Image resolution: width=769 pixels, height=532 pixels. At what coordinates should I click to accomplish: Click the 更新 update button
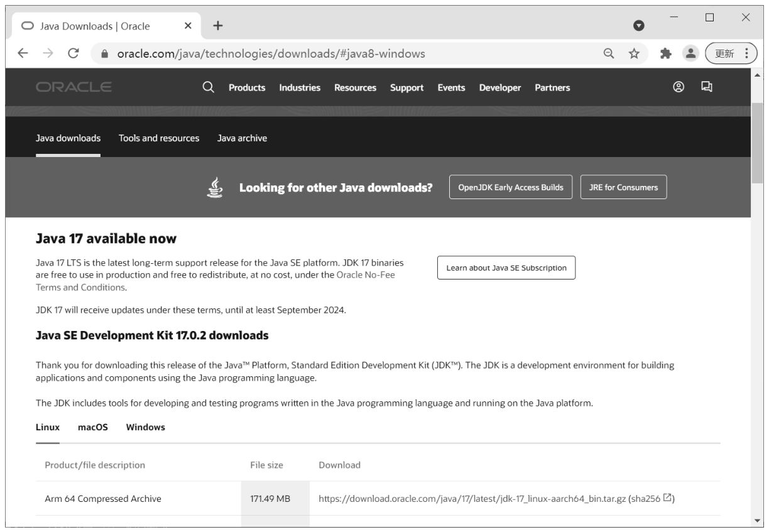[724, 53]
